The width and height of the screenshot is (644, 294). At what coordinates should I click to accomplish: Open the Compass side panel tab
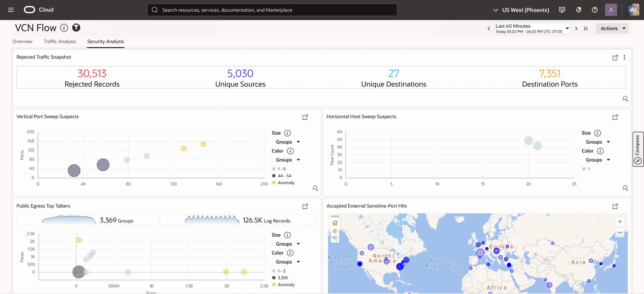coord(638,149)
